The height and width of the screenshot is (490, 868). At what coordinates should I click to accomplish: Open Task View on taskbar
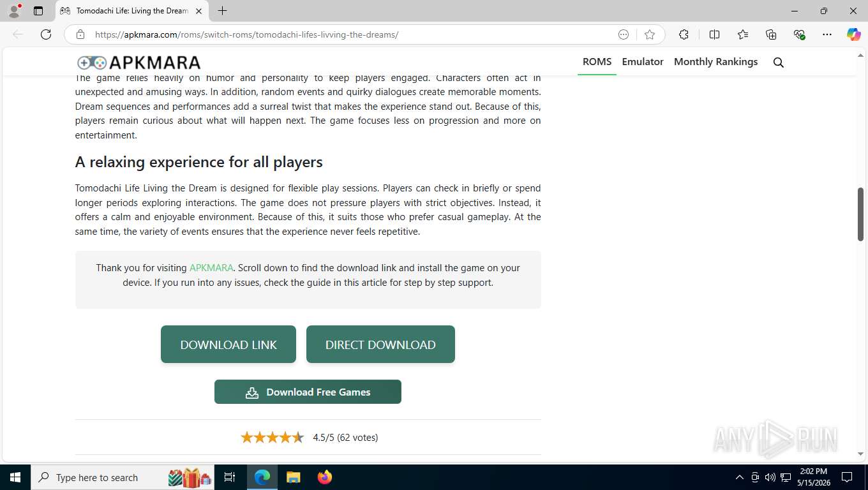pyautogui.click(x=230, y=477)
